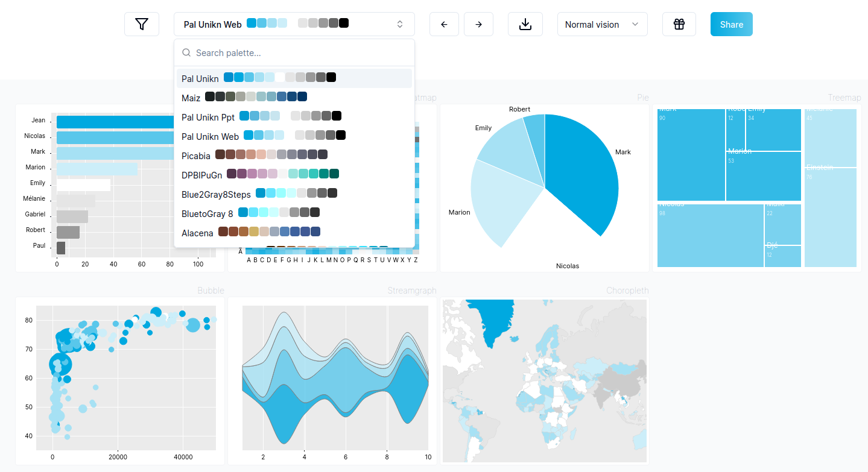Click the filter funnel icon
The width and height of the screenshot is (868, 472).
click(142, 24)
